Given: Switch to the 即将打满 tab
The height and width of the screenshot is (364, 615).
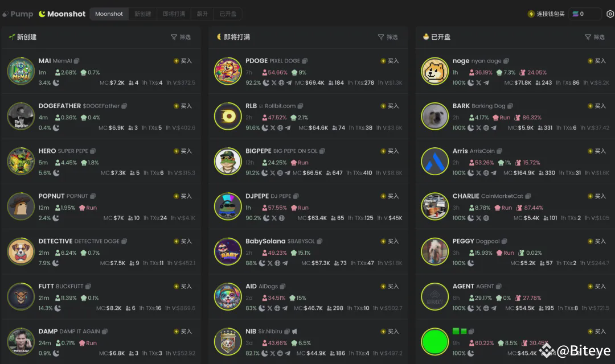Looking at the screenshot, I should 174,14.
